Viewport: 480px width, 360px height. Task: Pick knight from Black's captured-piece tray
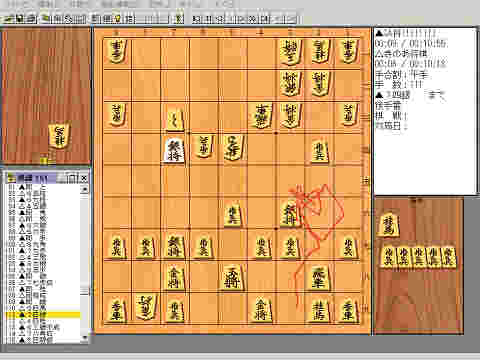(x=389, y=225)
